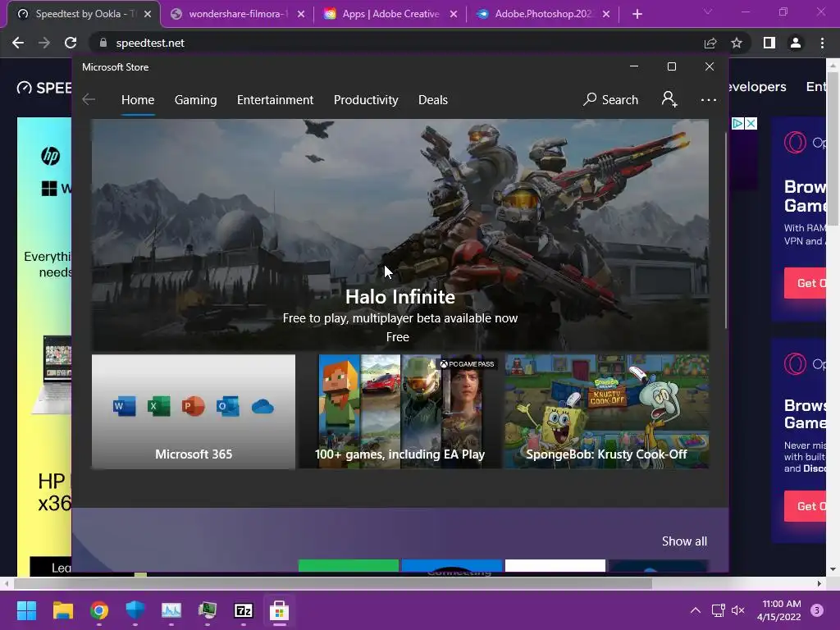Reload the speedtest.net page
840x630 pixels.
(x=71, y=43)
